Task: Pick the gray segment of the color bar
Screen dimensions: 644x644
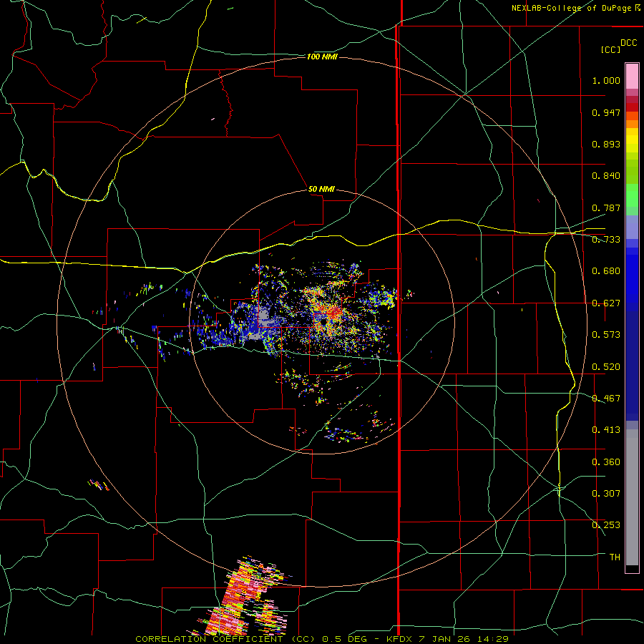Action: tap(632, 497)
